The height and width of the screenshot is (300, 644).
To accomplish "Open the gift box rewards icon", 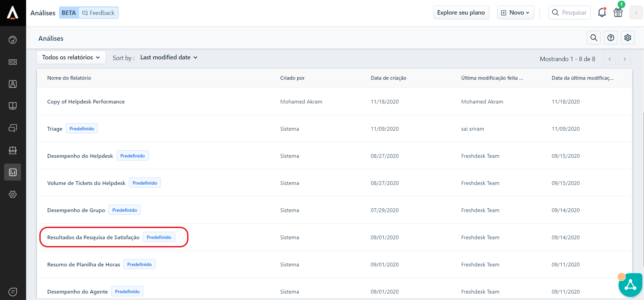I will (x=618, y=13).
